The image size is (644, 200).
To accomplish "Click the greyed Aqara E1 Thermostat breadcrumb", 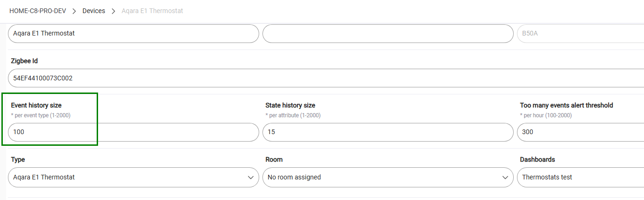I will (152, 11).
